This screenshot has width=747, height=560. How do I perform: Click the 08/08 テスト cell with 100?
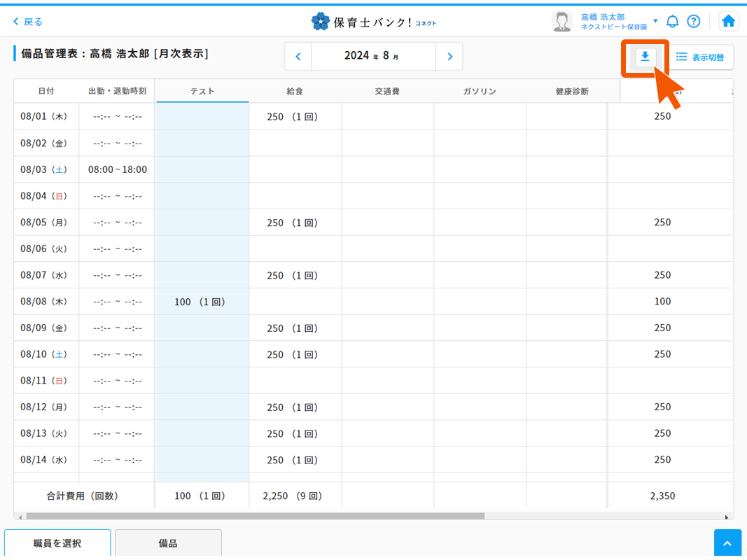[x=200, y=302]
